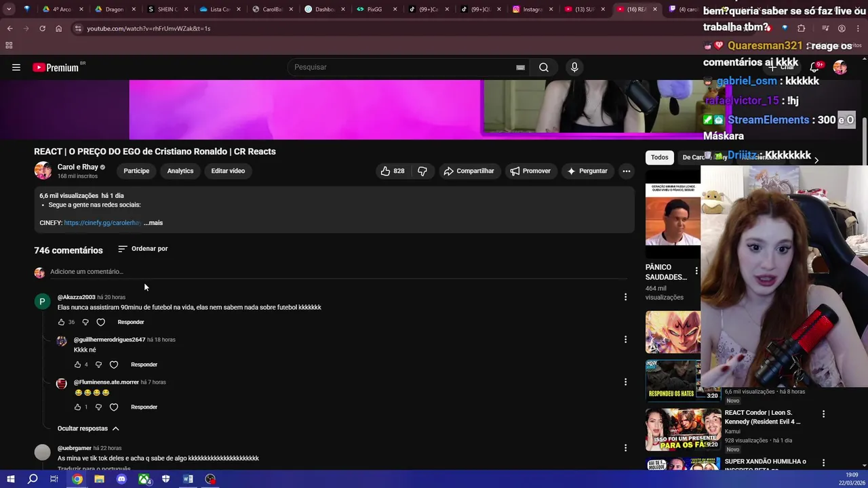
Task: Open Windows Start menu
Action: point(10,479)
